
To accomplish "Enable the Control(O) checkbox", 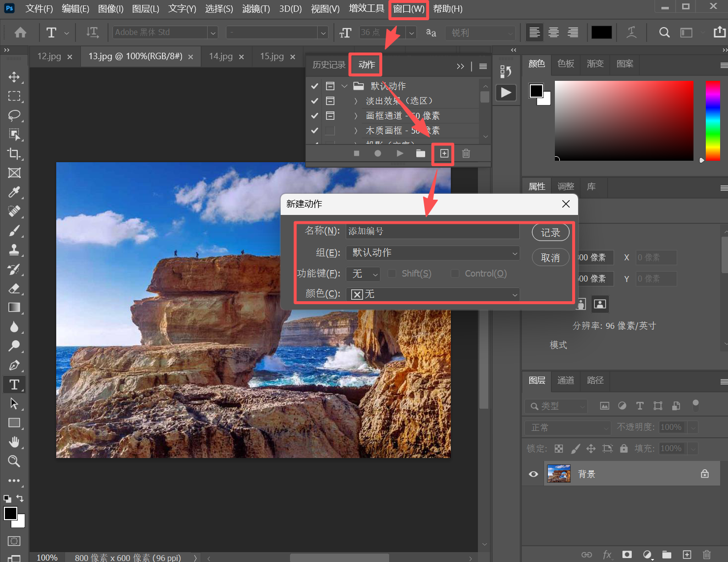I will (455, 274).
